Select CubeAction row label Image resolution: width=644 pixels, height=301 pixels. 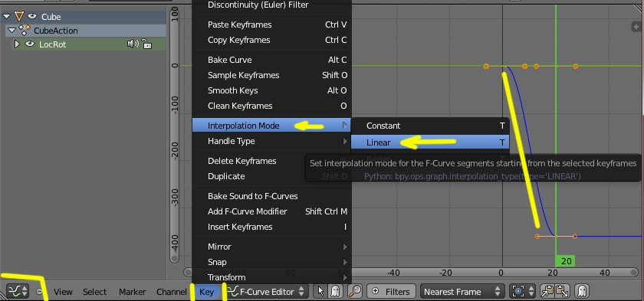tap(56, 31)
